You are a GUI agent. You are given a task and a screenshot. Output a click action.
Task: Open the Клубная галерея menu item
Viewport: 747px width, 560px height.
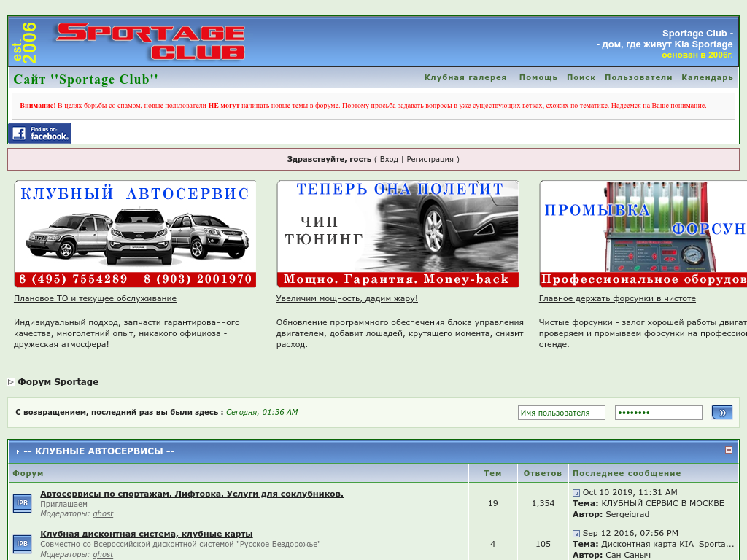point(465,77)
